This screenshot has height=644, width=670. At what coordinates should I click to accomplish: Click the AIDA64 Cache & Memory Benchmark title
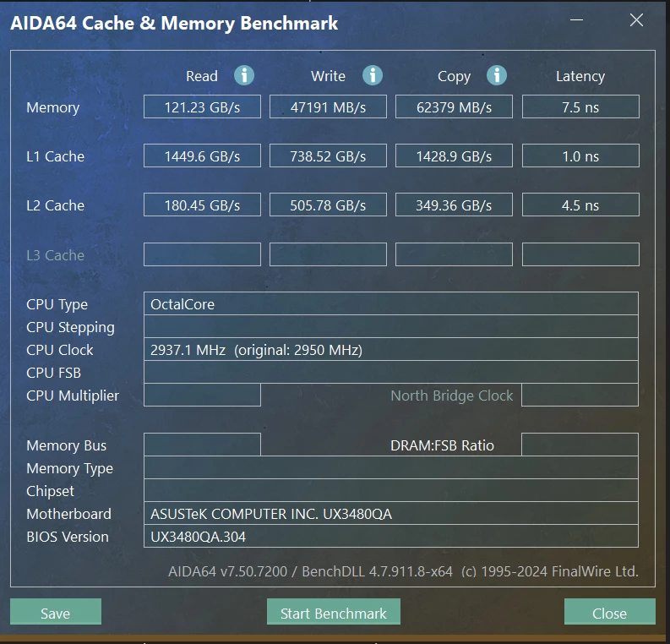pos(174,24)
